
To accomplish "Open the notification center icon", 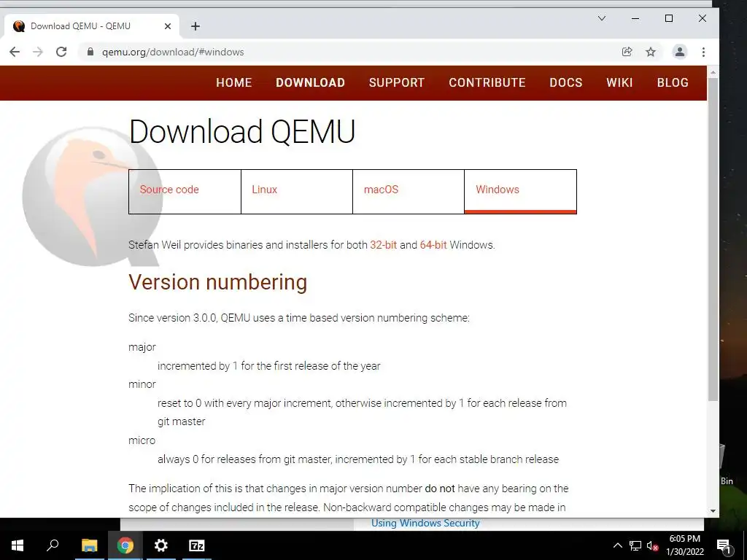I will [724, 546].
